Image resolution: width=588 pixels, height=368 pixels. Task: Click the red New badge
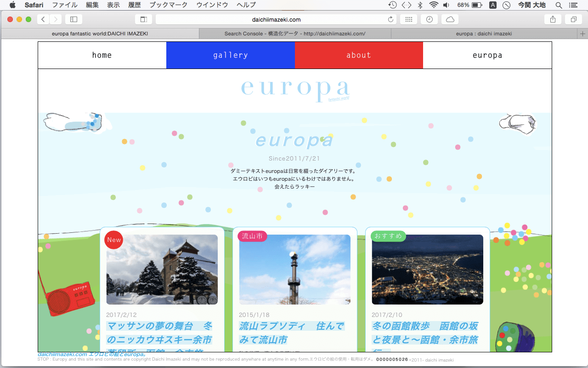point(114,240)
